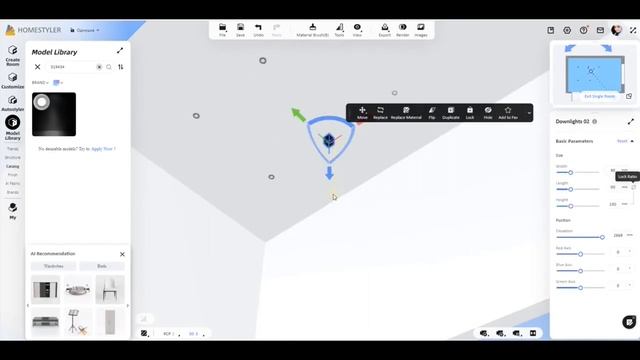Open Customize in the sidebar
The image size is (640, 360).
(x=13, y=80)
